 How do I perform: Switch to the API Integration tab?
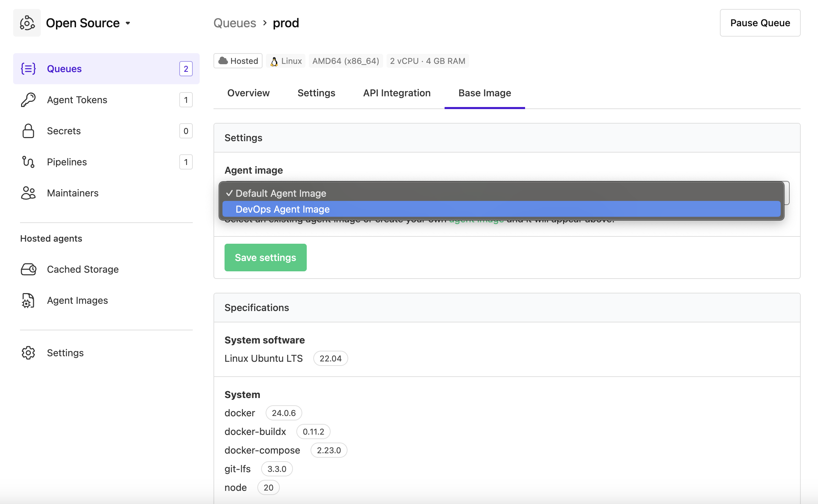coord(397,92)
